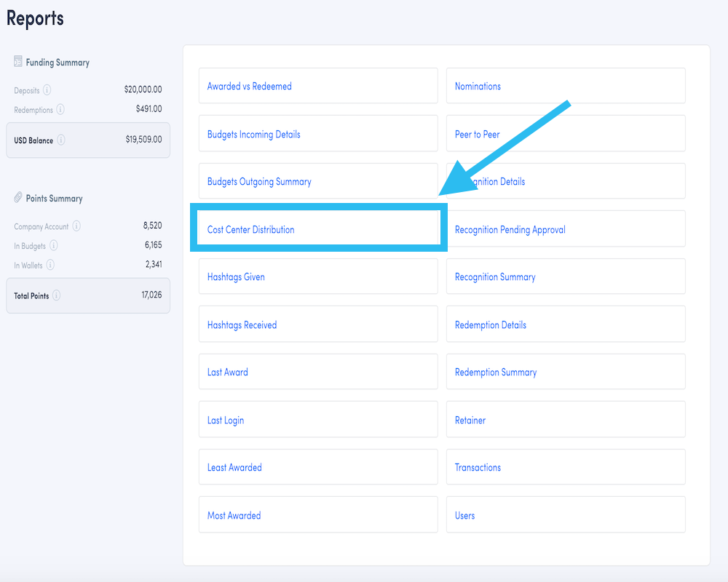Click the Funding Summary panel icon

tap(17, 61)
